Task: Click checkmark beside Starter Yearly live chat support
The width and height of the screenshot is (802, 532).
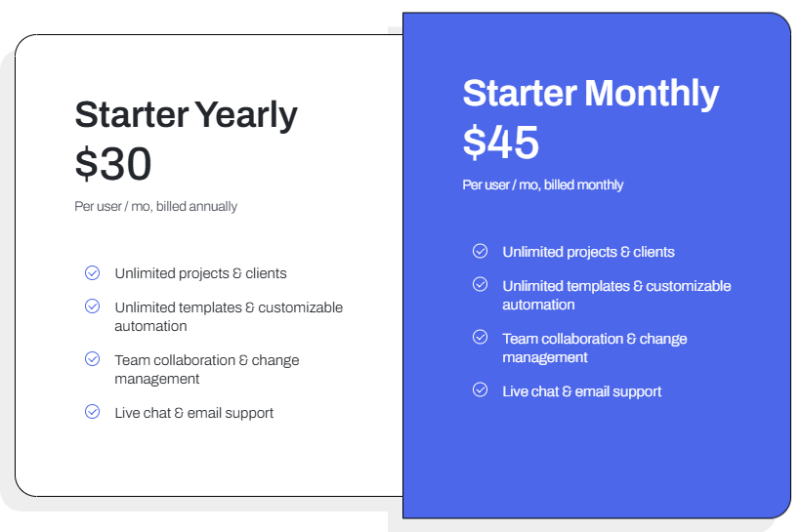Action: pos(93,412)
